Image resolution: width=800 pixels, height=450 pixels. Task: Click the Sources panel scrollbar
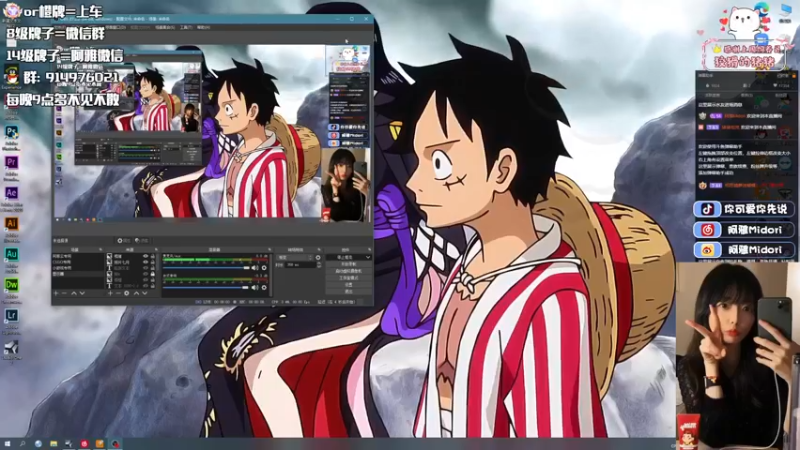[158, 262]
